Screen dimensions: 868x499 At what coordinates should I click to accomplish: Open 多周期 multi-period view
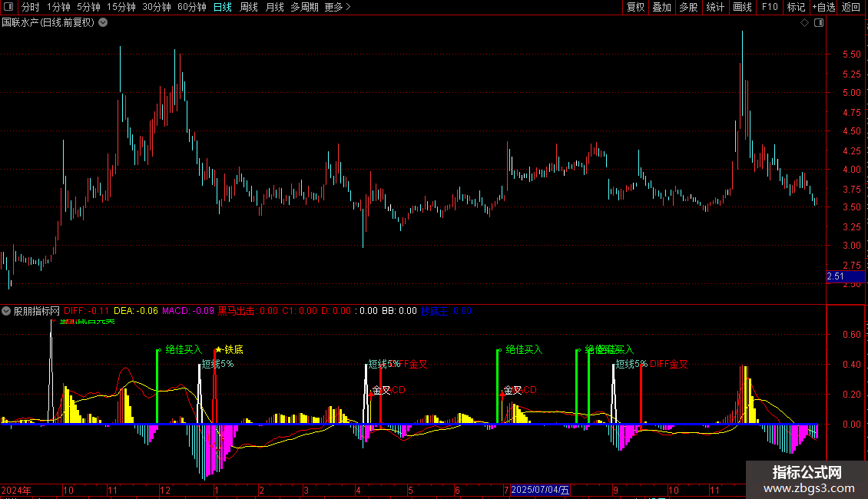pos(304,7)
